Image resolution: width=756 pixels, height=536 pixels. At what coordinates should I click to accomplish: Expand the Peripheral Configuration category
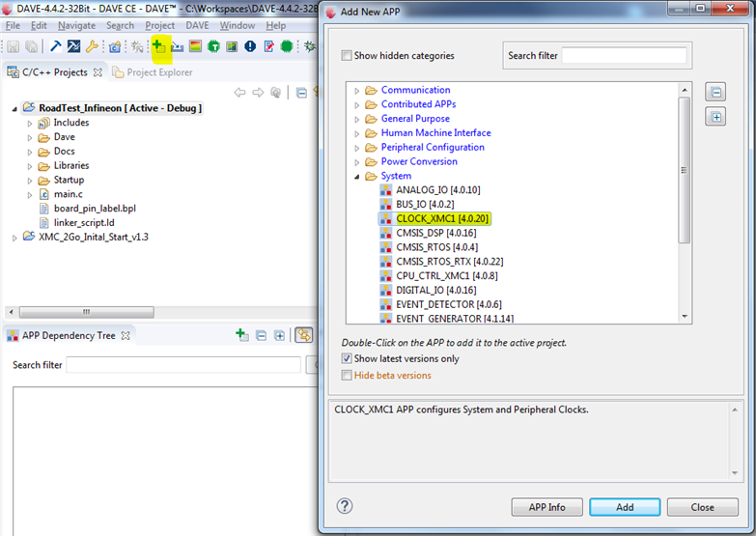[x=357, y=148]
